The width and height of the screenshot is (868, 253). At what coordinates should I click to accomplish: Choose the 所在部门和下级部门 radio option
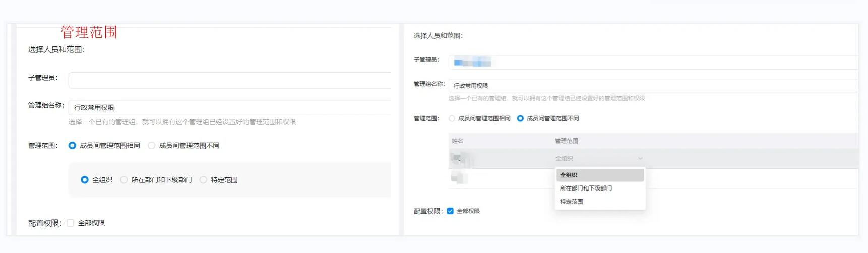pos(123,180)
